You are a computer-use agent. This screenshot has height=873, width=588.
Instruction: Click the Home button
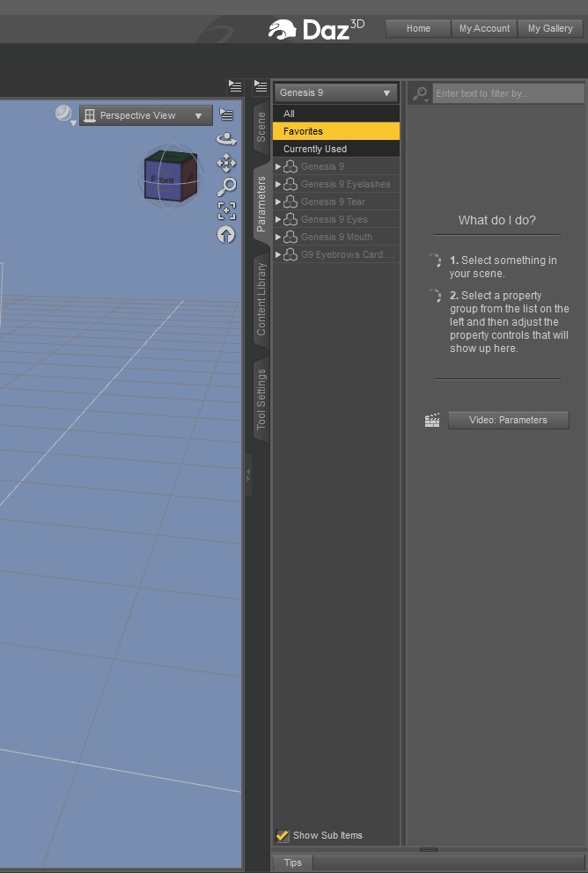point(418,28)
